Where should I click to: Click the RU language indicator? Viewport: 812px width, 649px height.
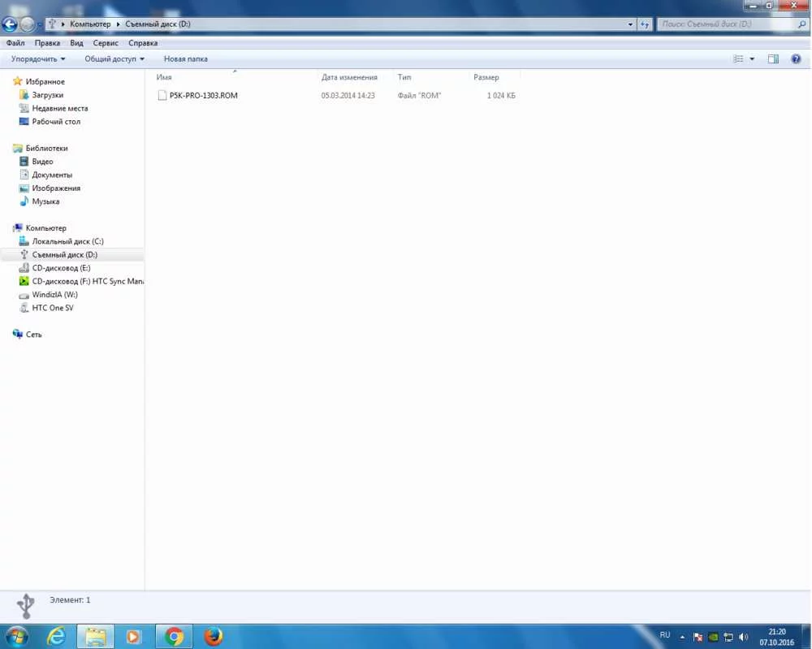coord(665,635)
